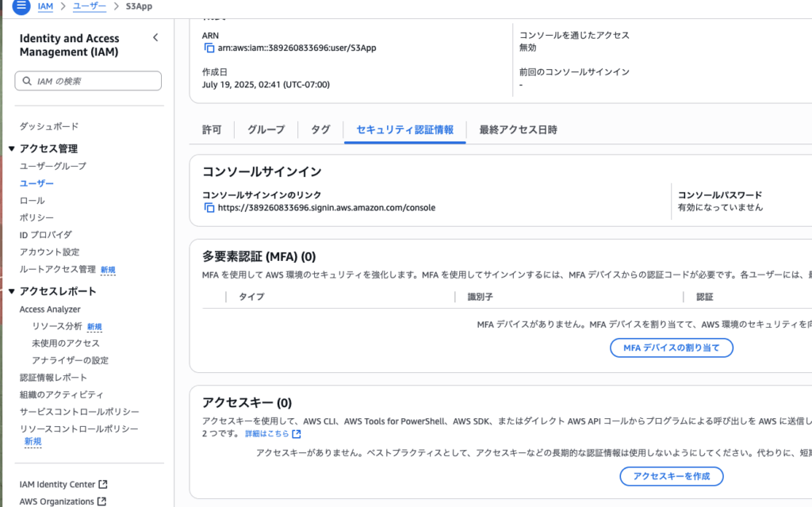
Task: Open 認証情報レポート in the sidebar
Action: pyautogui.click(x=53, y=378)
